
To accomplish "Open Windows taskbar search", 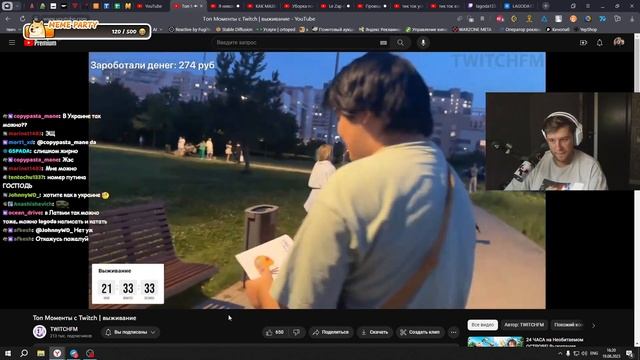I will [24, 353].
